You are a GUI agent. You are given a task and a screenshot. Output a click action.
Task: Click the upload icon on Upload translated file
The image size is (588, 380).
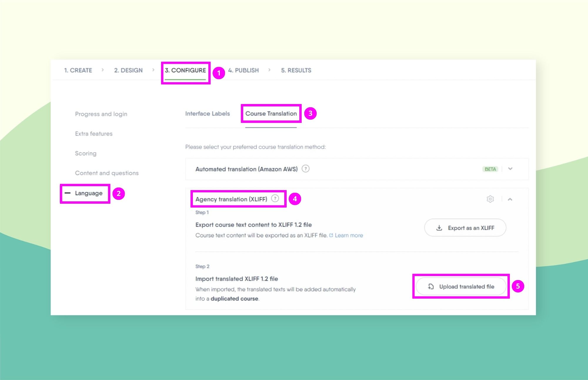430,287
